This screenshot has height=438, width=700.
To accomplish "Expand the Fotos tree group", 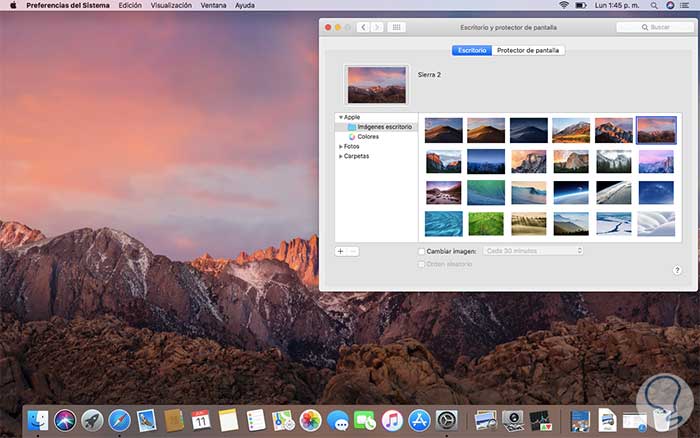I will (341, 146).
